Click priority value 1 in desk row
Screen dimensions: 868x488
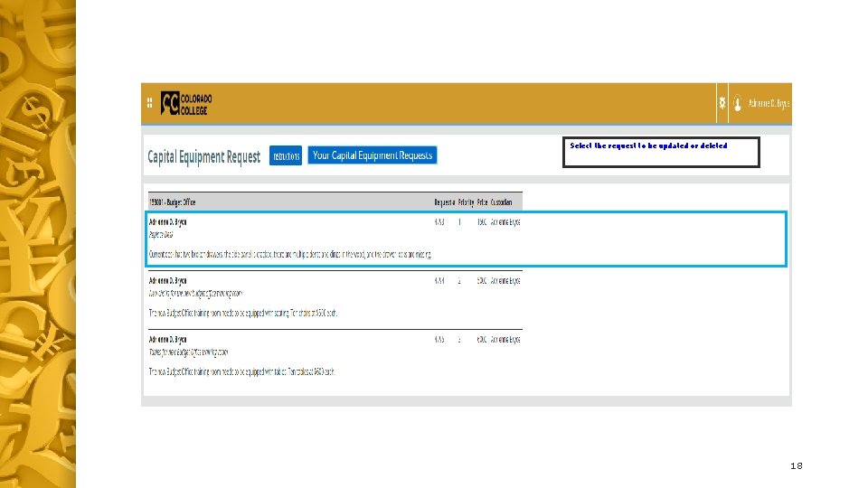459,222
